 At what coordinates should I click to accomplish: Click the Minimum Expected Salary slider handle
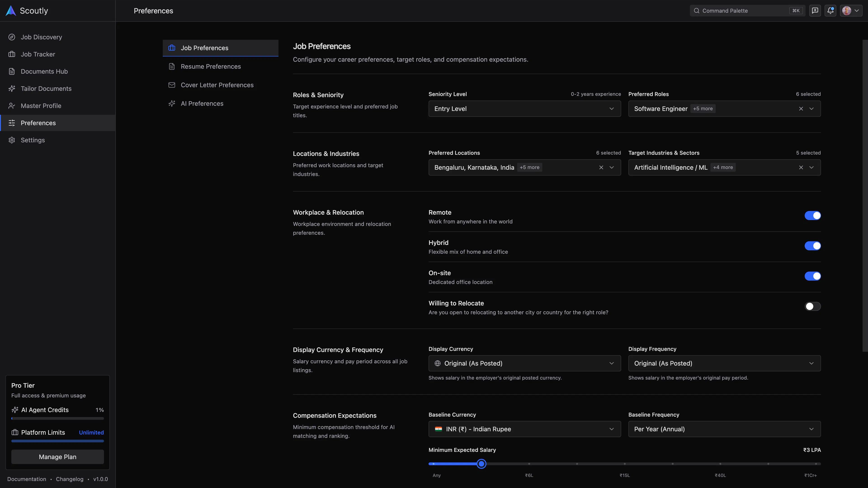(481, 464)
